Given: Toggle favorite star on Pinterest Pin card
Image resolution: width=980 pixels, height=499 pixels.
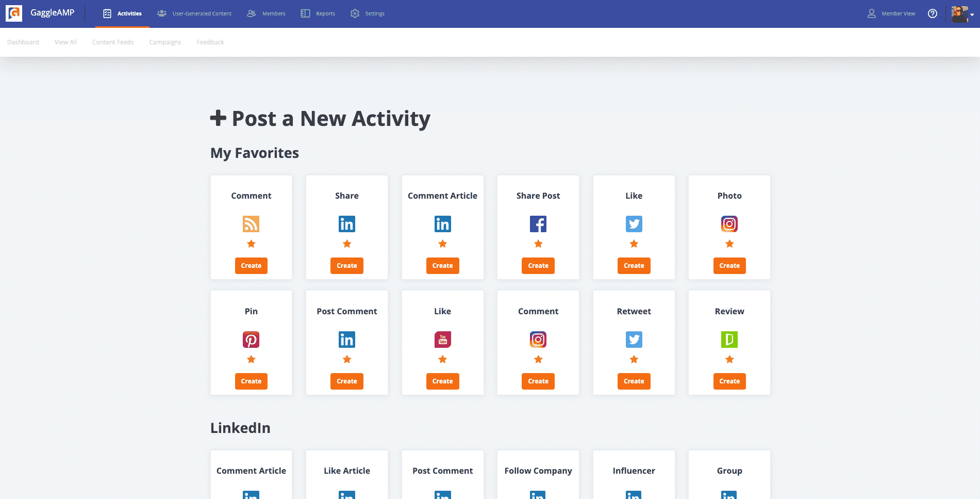Looking at the screenshot, I should 251,359.
